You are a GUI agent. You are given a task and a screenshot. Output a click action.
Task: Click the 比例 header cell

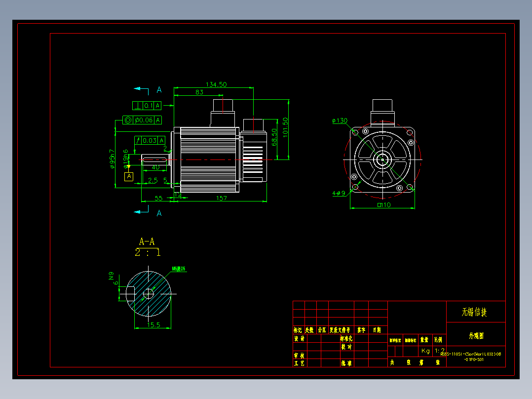point(438,340)
